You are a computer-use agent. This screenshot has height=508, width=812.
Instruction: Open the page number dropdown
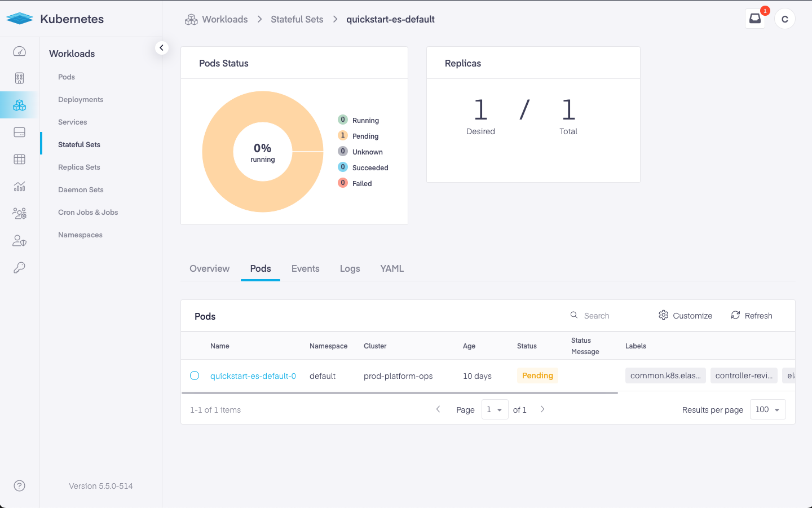pyautogui.click(x=495, y=409)
